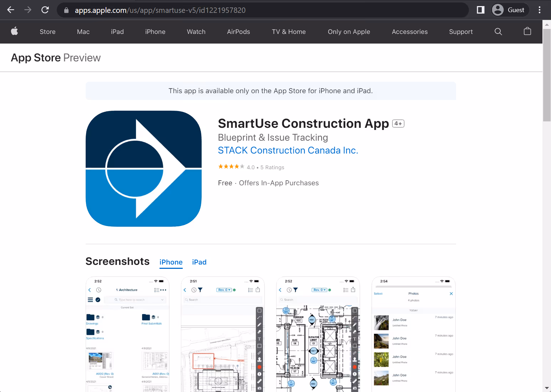Switch to the iPad screenshots tab

(x=199, y=262)
